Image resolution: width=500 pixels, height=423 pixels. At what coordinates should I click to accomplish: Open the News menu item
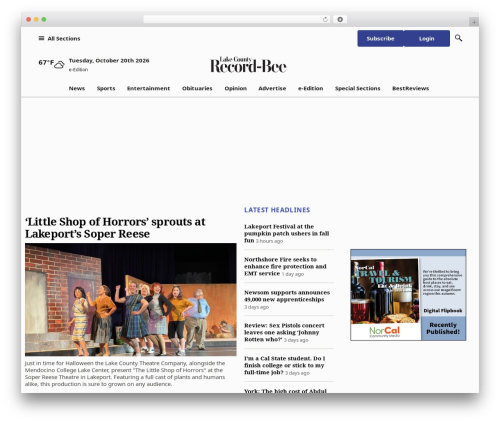click(x=77, y=88)
